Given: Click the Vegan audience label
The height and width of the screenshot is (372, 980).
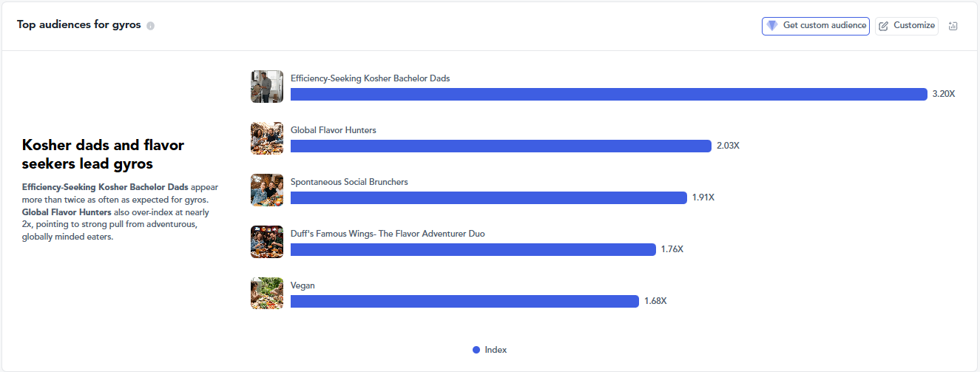Looking at the screenshot, I should pyautogui.click(x=303, y=285).
